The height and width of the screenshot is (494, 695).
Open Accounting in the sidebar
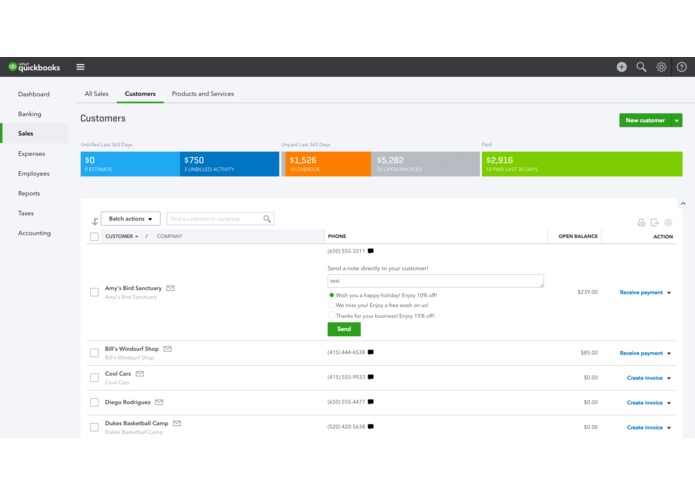(34, 233)
